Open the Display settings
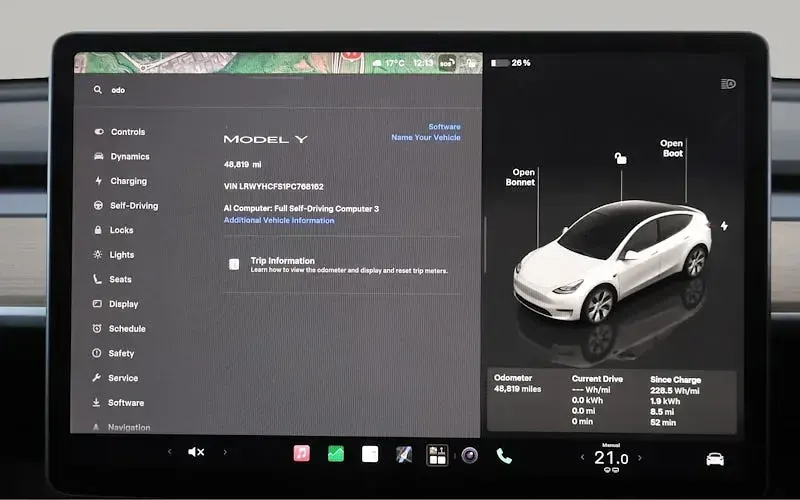800x500 pixels. point(115,304)
